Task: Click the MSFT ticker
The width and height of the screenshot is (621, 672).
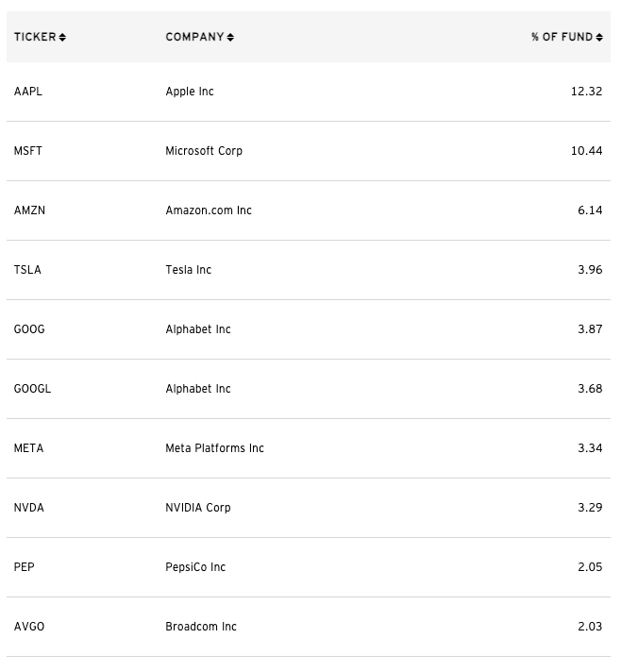Action: (x=28, y=151)
